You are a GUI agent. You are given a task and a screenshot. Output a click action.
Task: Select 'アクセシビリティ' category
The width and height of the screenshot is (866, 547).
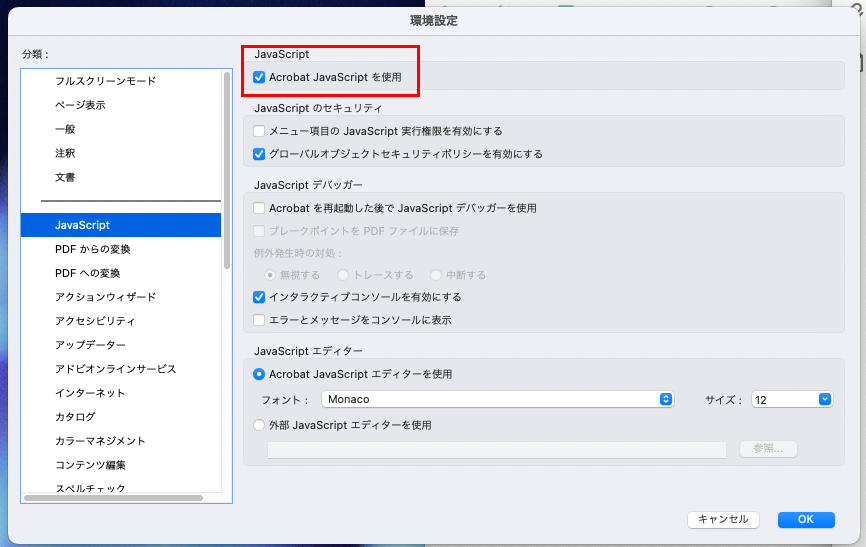click(x=95, y=321)
